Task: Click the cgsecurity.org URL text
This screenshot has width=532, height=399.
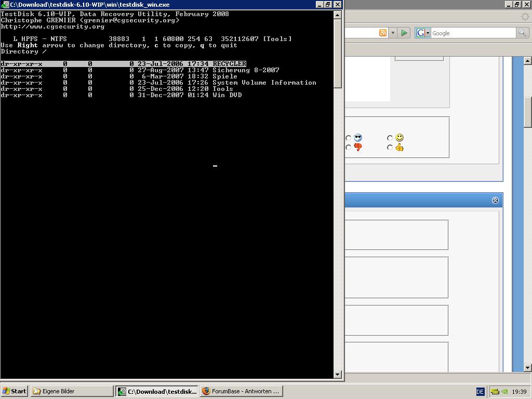Action: (52, 26)
